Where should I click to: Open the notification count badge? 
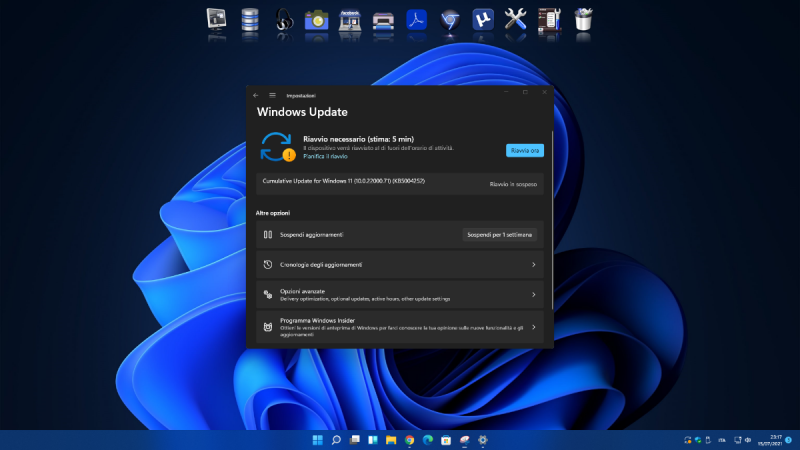(x=789, y=440)
